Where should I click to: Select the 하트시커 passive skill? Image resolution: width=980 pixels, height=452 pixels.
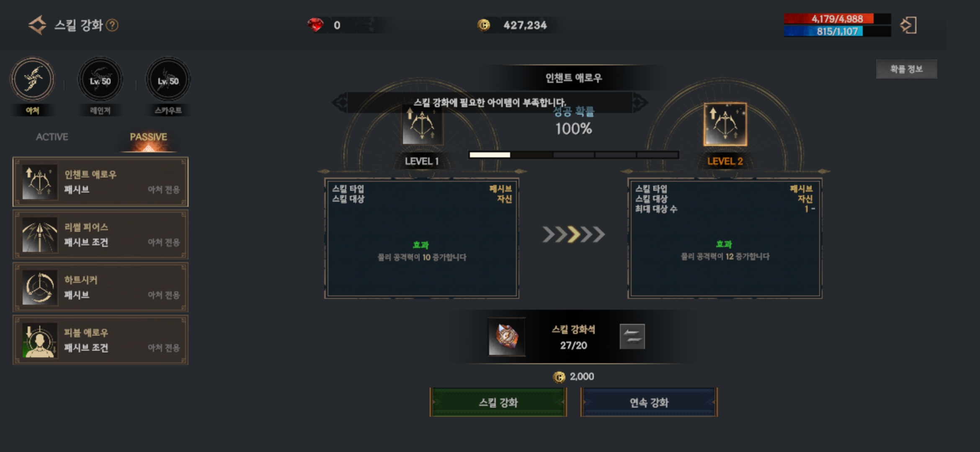click(x=101, y=288)
